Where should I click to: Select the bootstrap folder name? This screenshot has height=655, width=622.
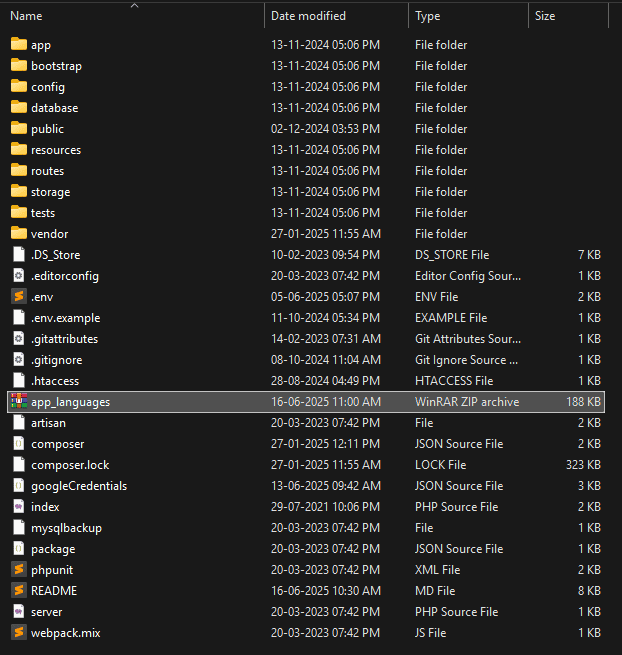(x=56, y=66)
